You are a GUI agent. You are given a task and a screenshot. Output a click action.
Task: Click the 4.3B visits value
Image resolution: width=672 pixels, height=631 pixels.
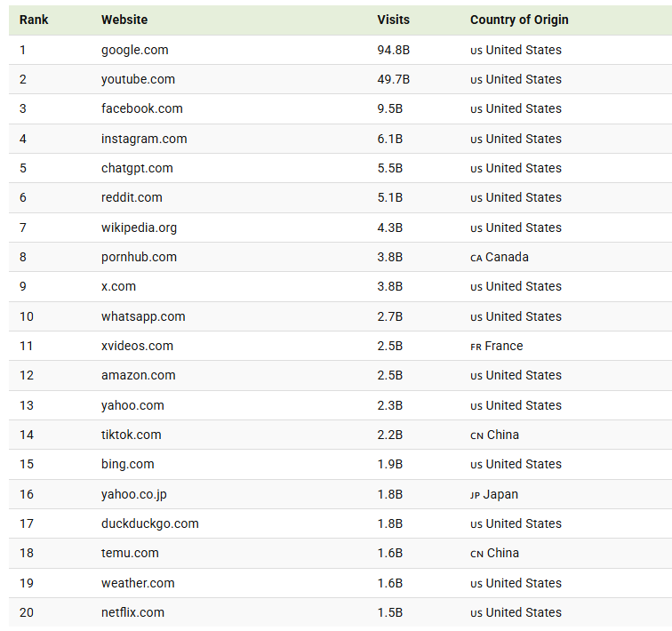click(390, 228)
